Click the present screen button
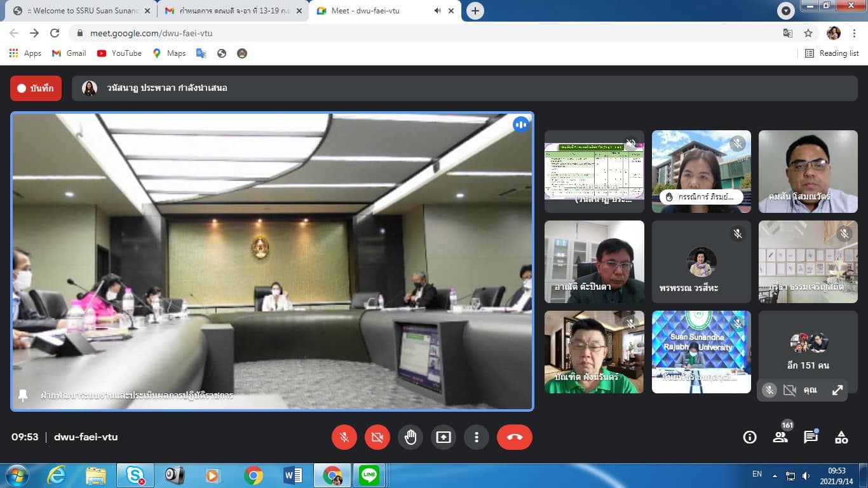868x488 pixels. pyautogui.click(x=444, y=437)
